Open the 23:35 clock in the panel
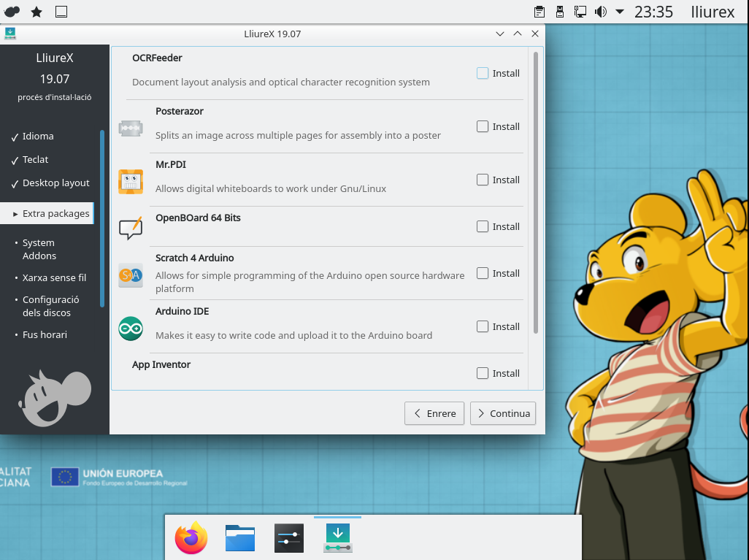749x560 pixels. click(x=653, y=12)
